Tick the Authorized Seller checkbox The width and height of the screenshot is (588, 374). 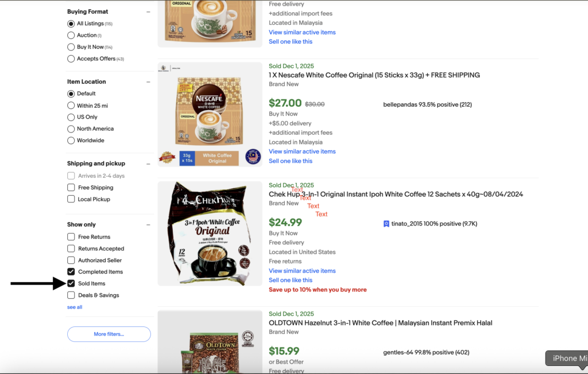point(71,260)
